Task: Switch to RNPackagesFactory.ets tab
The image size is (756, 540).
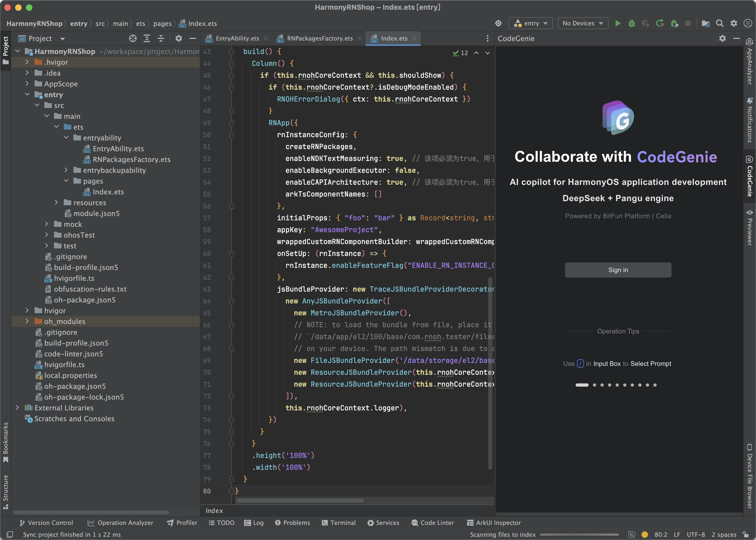Action: (x=319, y=39)
